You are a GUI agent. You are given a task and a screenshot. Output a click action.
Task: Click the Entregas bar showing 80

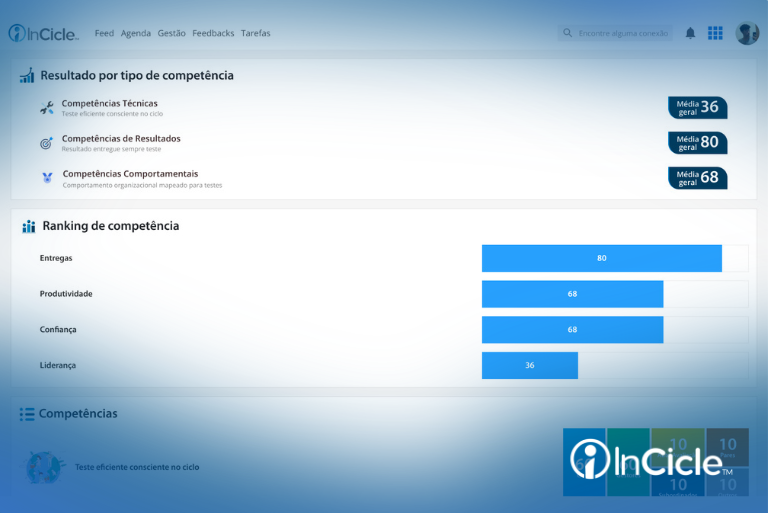[x=601, y=258]
